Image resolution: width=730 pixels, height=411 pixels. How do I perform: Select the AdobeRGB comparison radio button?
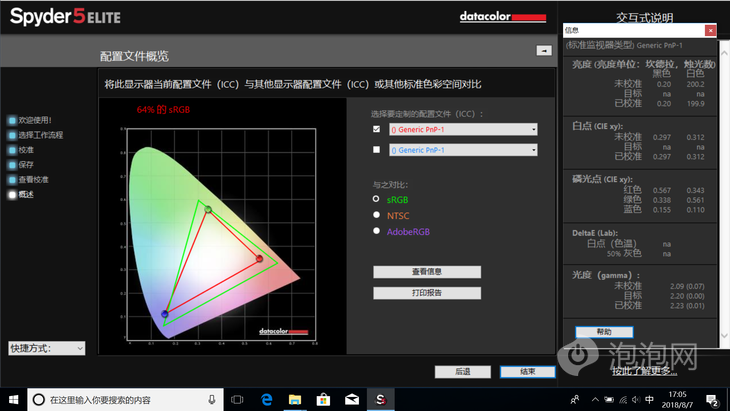(376, 230)
